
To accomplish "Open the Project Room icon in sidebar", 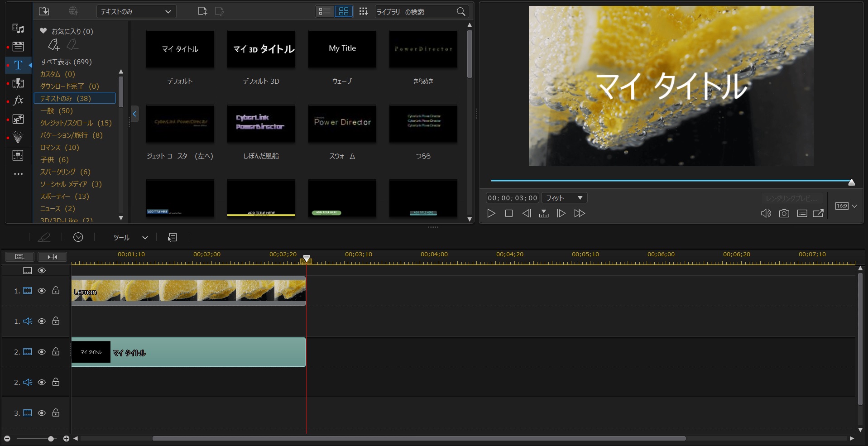I will click(18, 46).
